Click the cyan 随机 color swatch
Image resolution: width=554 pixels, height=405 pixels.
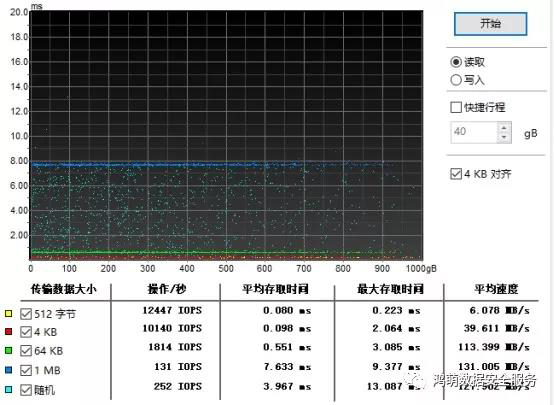point(8,389)
